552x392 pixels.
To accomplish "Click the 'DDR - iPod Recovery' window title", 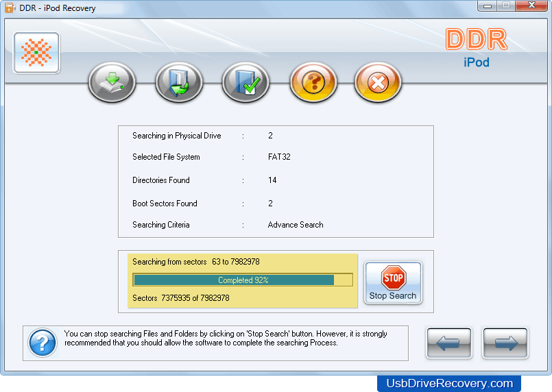I will pos(58,8).
